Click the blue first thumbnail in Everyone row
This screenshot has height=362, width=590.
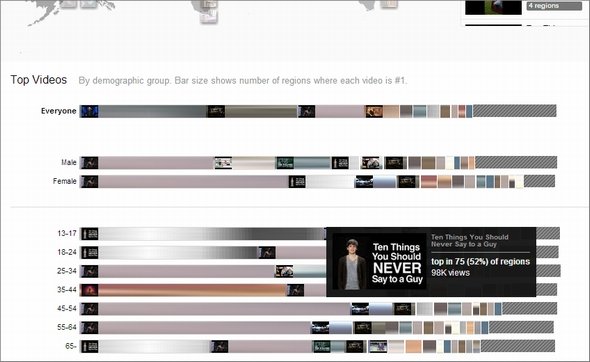[x=89, y=111]
